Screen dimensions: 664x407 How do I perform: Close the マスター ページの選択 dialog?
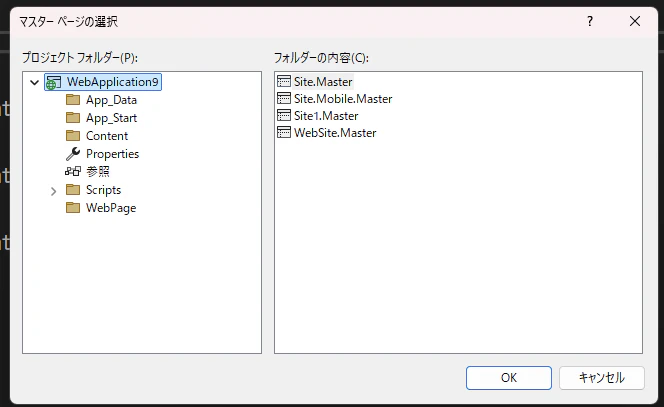(635, 21)
